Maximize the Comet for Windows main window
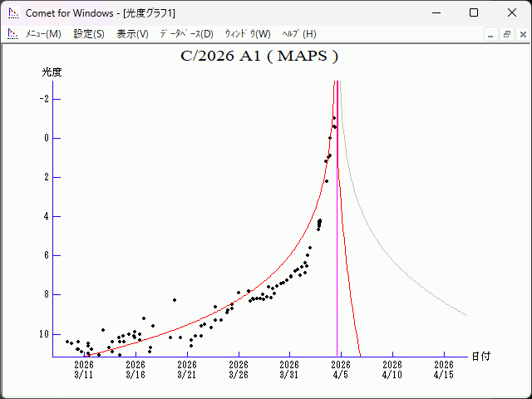This screenshot has width=532, height=399. (474, 12)
